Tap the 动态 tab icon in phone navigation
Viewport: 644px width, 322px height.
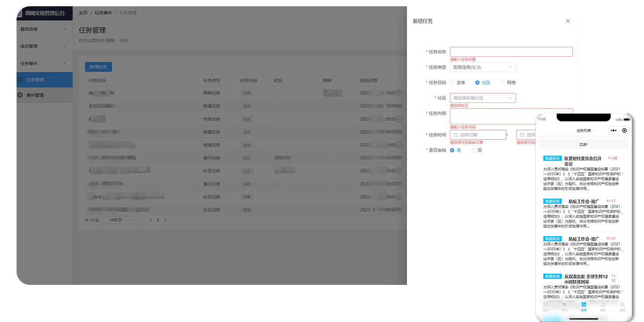click(545, 305)
